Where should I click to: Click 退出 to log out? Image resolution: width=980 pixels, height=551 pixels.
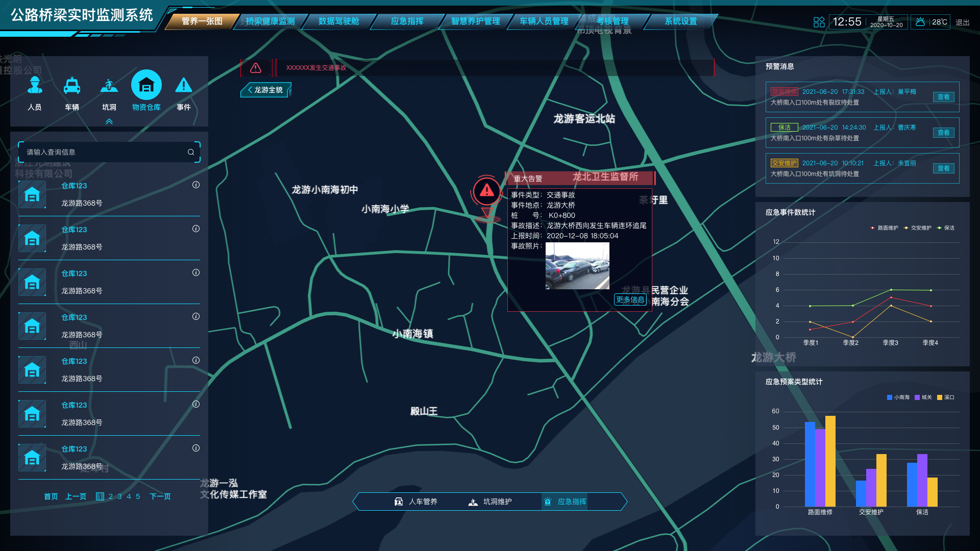963,22
